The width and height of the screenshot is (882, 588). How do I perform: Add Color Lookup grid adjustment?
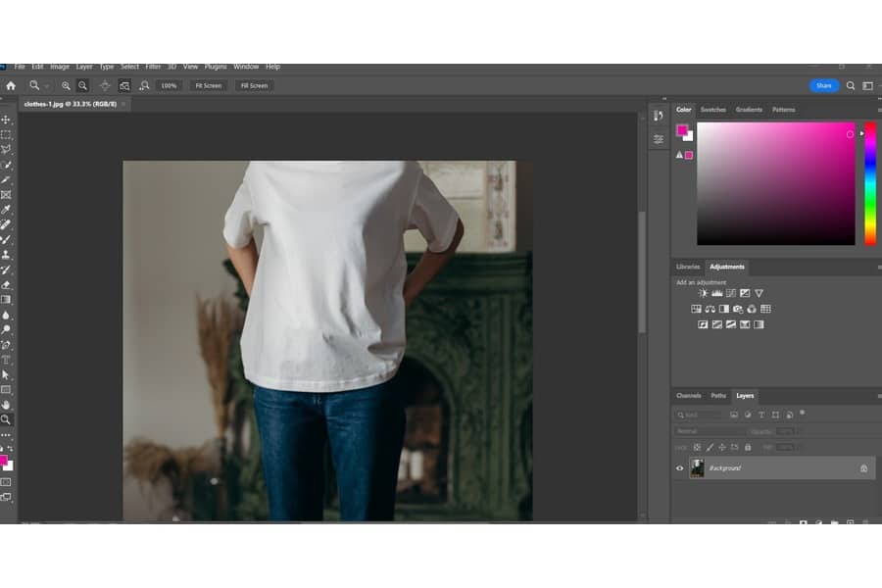[765, 309]
